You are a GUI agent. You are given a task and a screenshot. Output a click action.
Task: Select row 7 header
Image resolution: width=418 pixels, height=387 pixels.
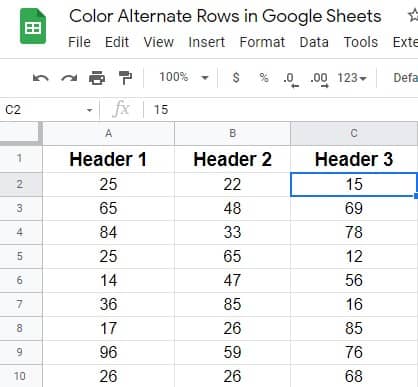pyautogui.click(x=21, y=304)
